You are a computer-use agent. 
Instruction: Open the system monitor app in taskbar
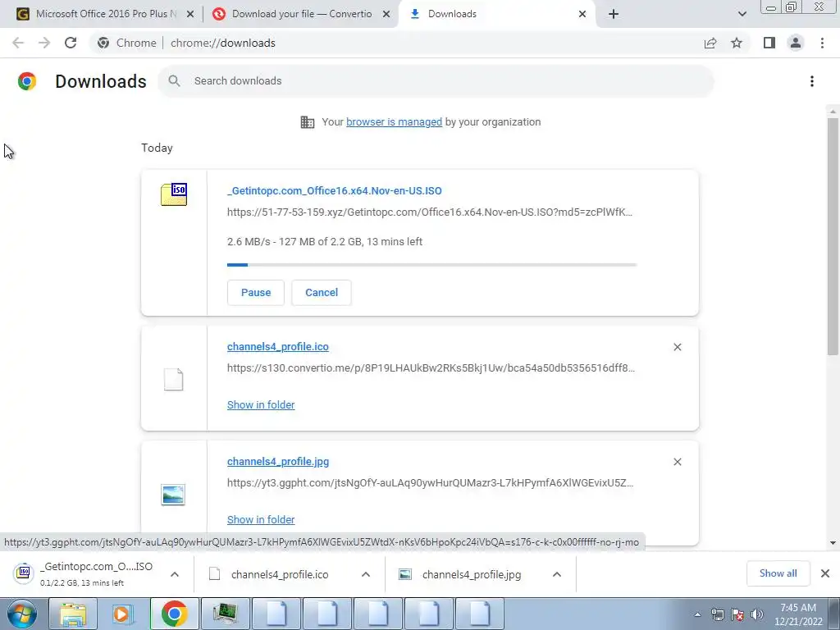(225, 614)
